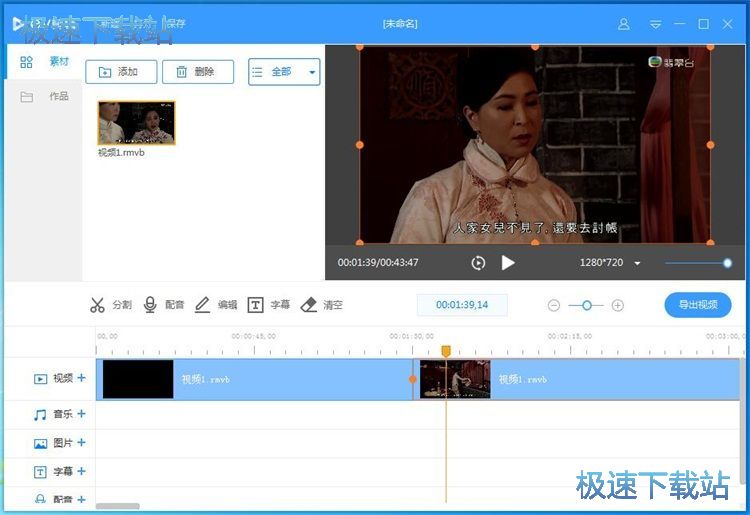Play the video preview
Image resolution: width=750 pixels, height=515 pixels.
click(x=507, y=263)
